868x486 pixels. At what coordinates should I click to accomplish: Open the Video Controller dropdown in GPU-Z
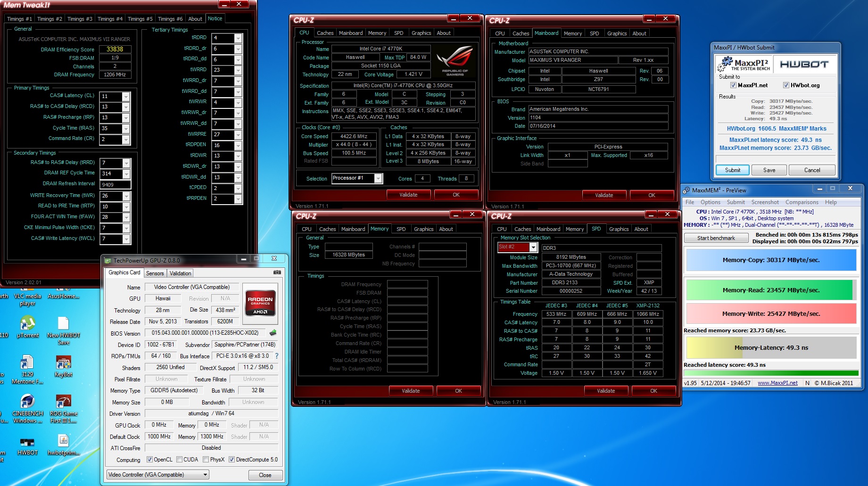pos(158,475)
